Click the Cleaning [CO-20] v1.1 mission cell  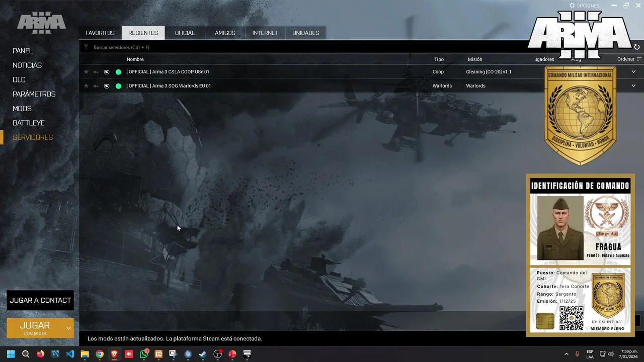(x=489, y=72)
